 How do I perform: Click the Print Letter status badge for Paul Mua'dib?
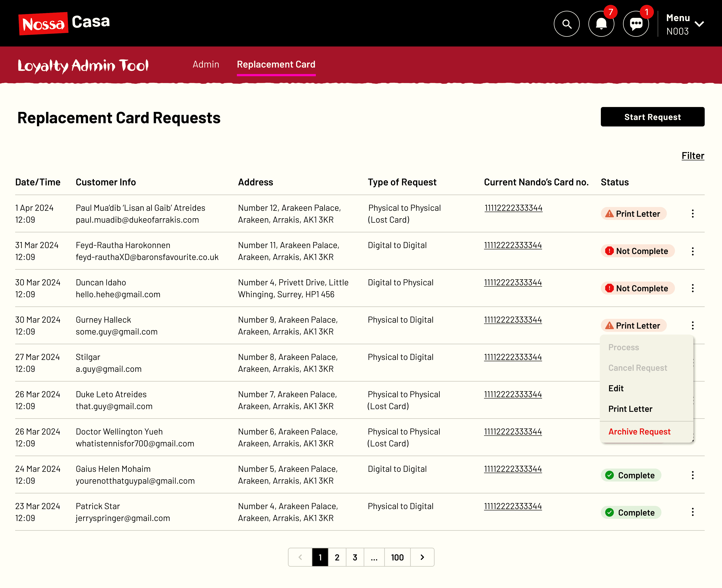pos(633,214)
